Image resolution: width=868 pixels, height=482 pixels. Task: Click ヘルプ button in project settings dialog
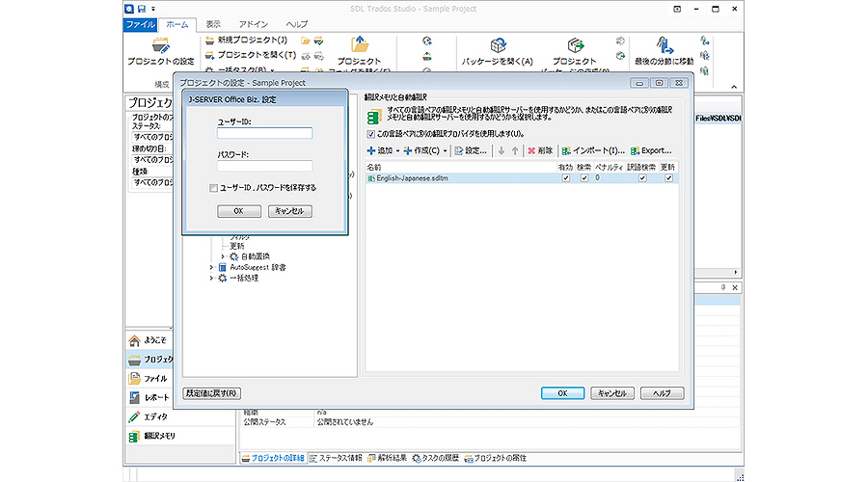(x=662, y=393)
